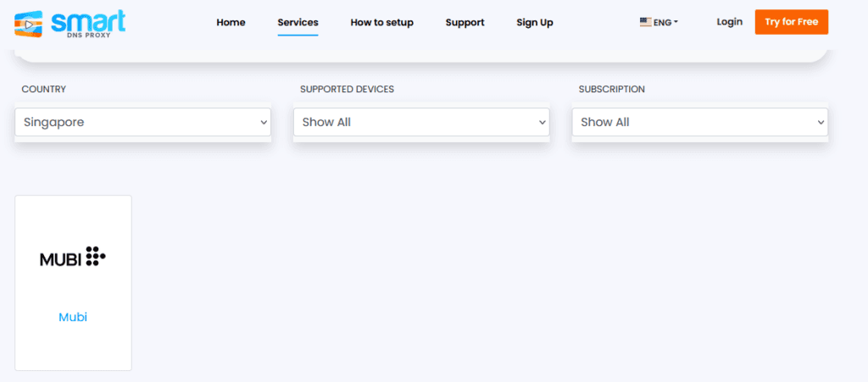Open the Country dropdown showing Singapore
The width and height of the screenshot is (868, 382).
(x=142, y=122)
